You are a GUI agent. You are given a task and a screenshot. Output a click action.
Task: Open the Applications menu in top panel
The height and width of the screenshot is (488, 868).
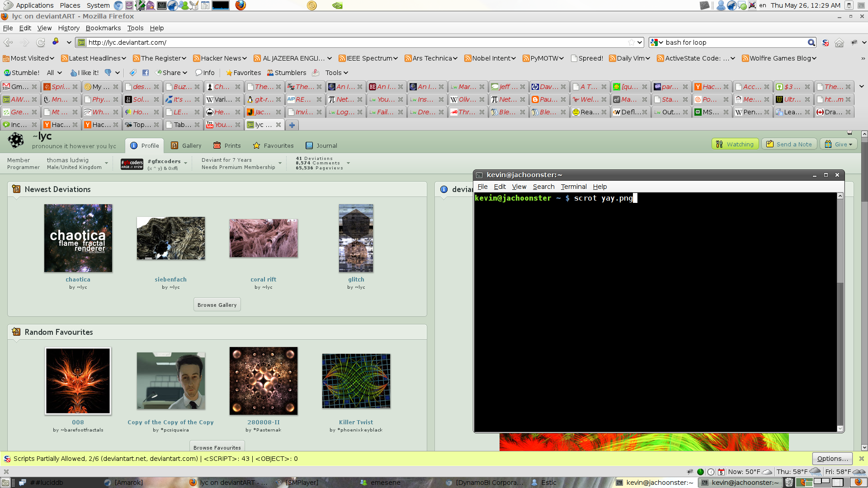(29, 5)
